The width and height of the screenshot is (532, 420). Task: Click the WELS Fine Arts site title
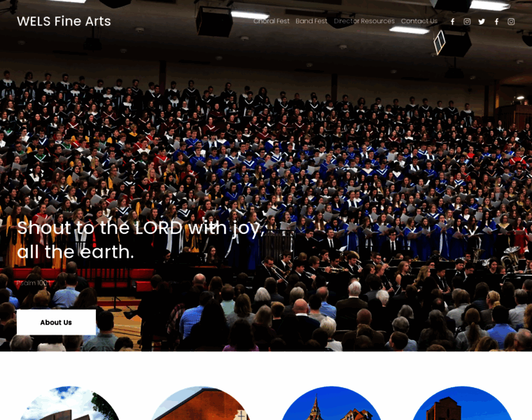click(x=64, y=21)
